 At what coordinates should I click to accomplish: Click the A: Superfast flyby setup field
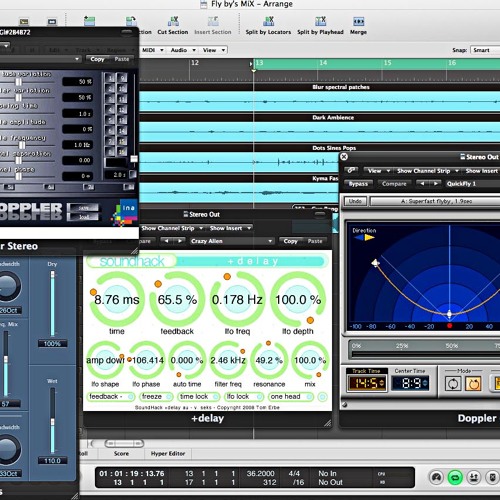click(x=435, y=201)
